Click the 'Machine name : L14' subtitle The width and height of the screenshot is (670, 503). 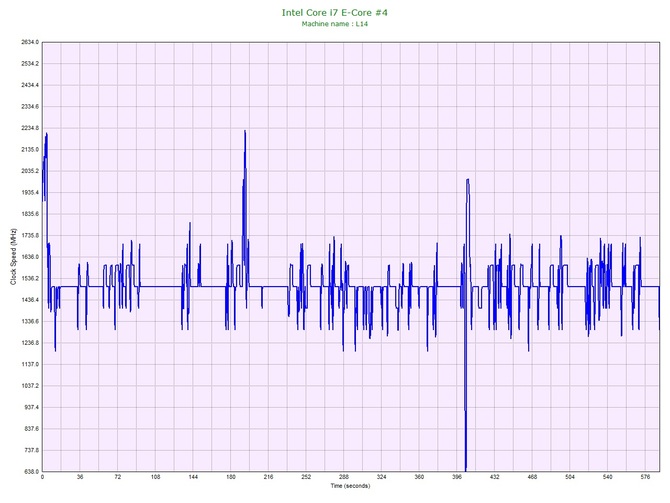coord(335,24)
